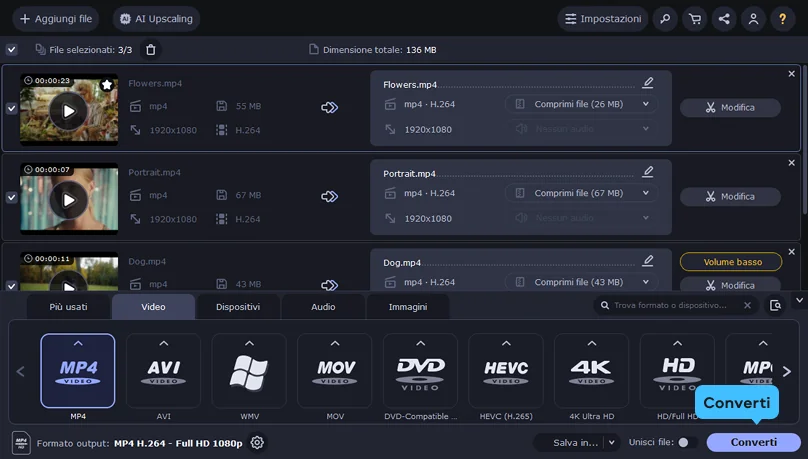Click the share icon in top bar
Viewport: 808px width, 459px height.
[724, 19]
